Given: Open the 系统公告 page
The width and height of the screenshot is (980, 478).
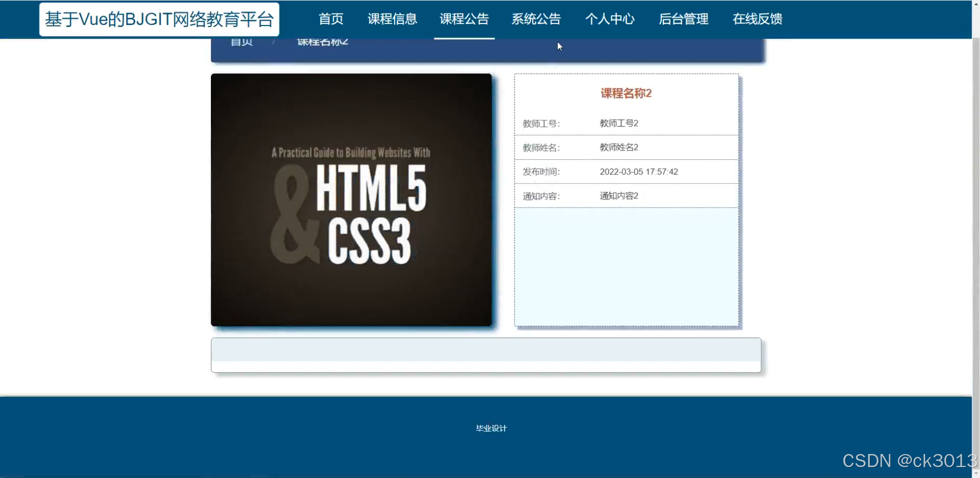Looking at the screenshot, I should [x=536, y=19].
